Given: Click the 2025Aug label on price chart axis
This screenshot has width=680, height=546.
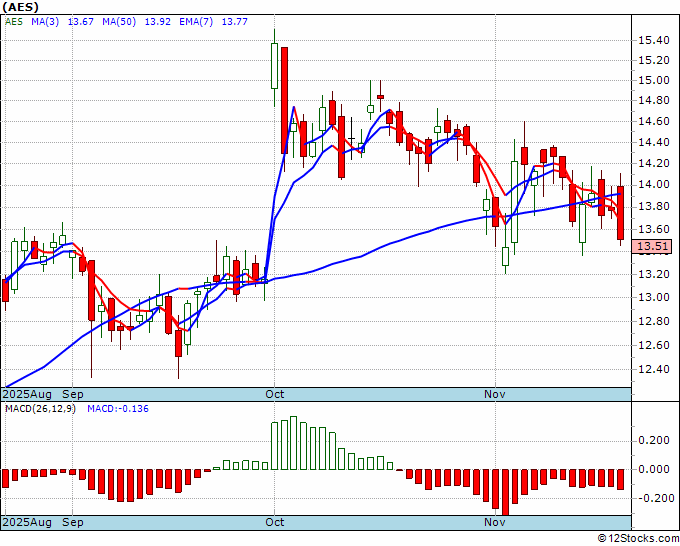Looking at the screenshot, I should pos(27,394).
